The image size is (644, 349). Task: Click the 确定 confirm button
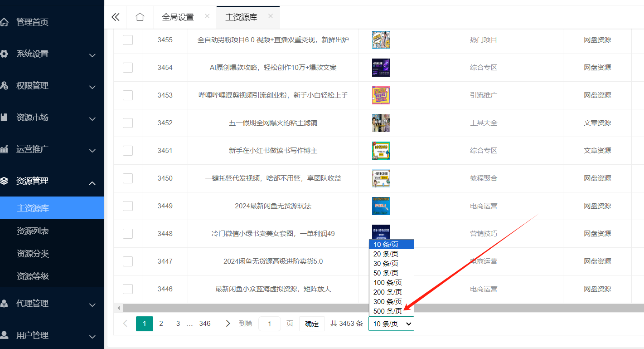pyautogui.click(x=312, y=324)
